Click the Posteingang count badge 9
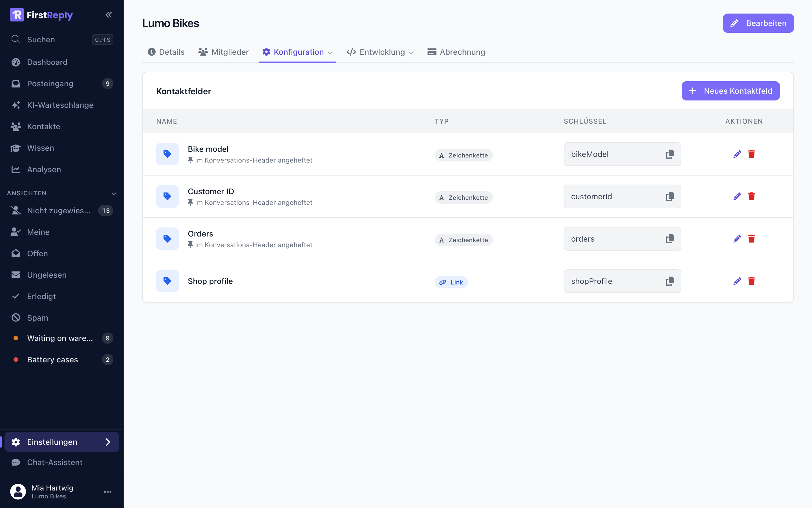 click(107, 84)
